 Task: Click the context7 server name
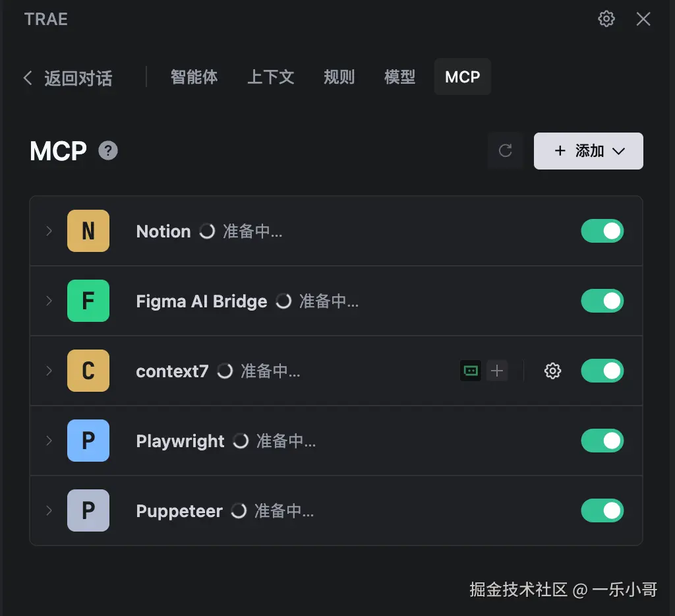click(x=172, y=371)
